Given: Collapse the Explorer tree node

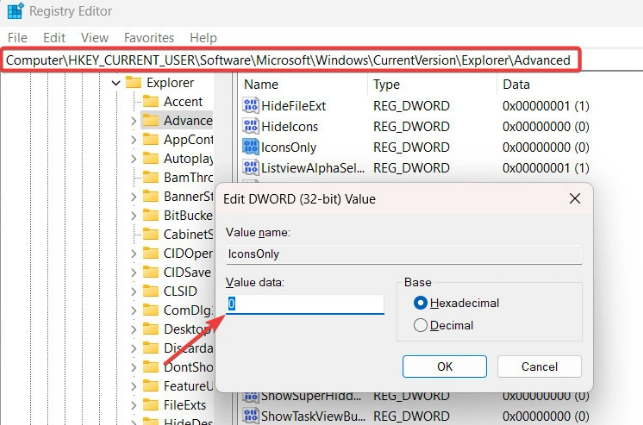Looking at the screenshot, I should tap(116, 83).
